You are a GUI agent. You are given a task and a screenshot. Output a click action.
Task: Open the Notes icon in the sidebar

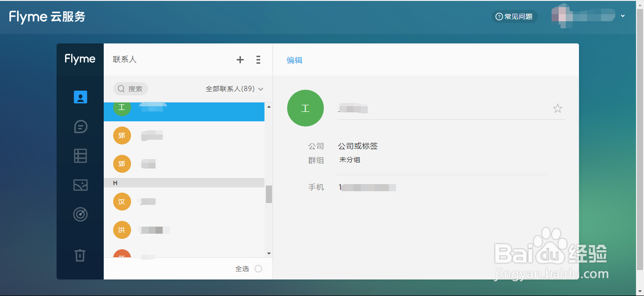(80, 156)
